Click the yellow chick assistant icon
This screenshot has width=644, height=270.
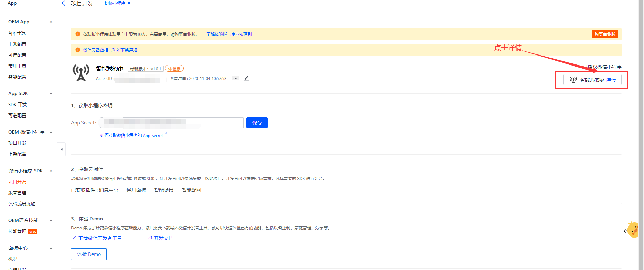[x=632, y=230]
